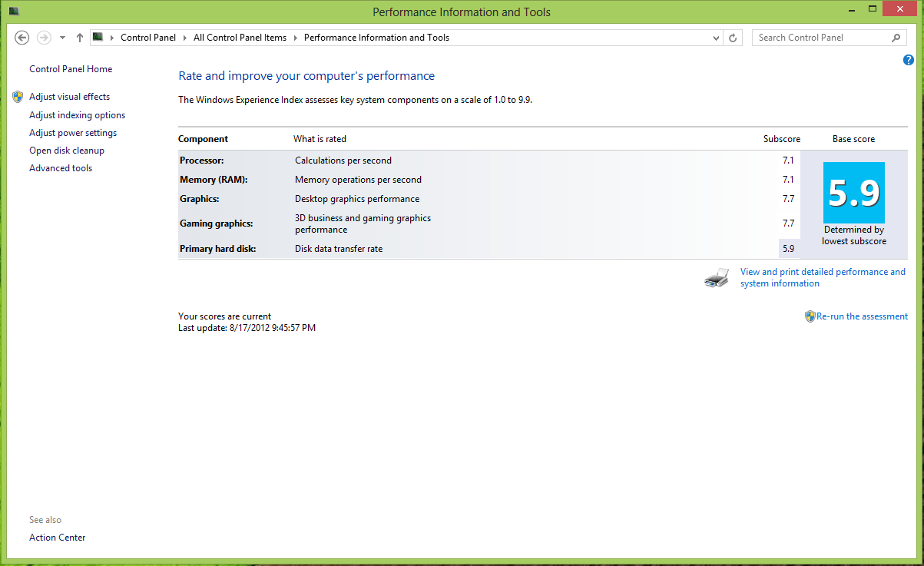Viewport: 924px width, 566px height.
Task: Expand the chevron after Control Panel breadcrumb
Action: [185, 38]
